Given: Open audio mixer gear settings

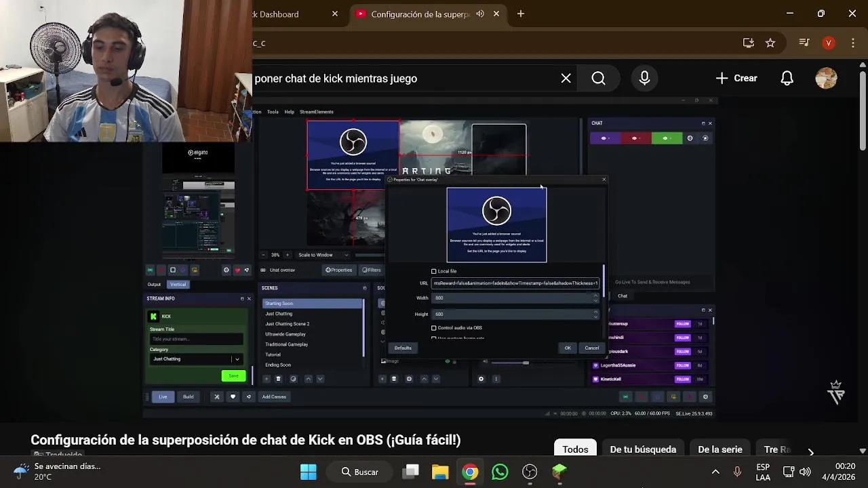Looking at the screenshot, I should click(481, 379).
